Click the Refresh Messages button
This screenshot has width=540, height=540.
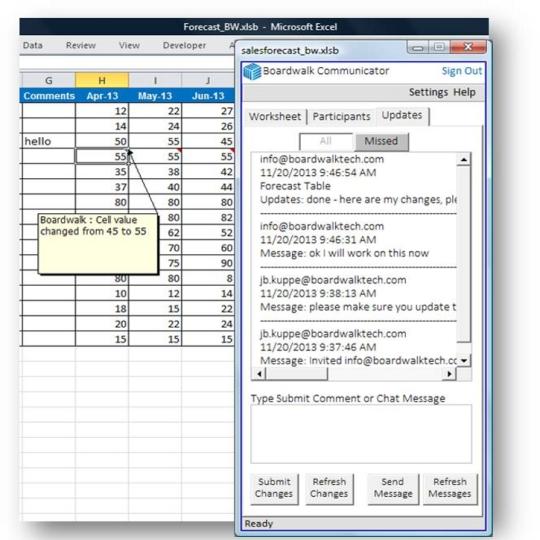pyautogui.click(x=450, y=488)
